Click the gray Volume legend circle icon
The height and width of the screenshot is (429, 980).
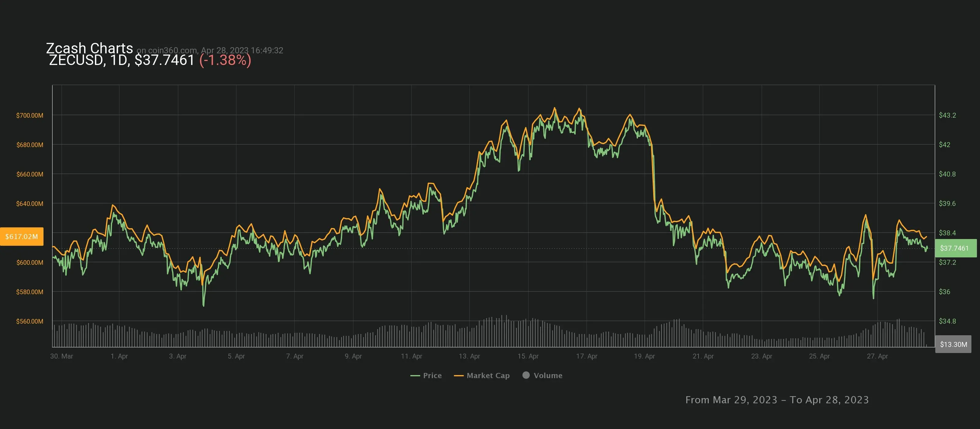click(526, 375)
